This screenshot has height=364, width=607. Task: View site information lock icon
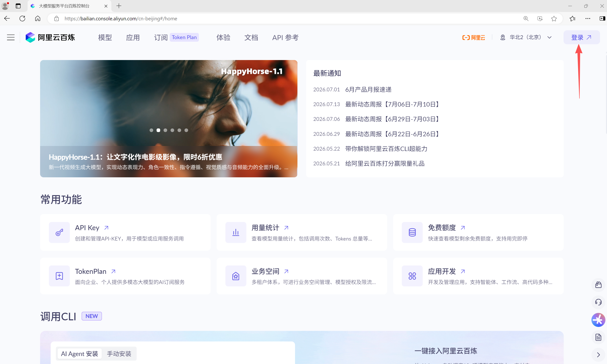(57, 19)
